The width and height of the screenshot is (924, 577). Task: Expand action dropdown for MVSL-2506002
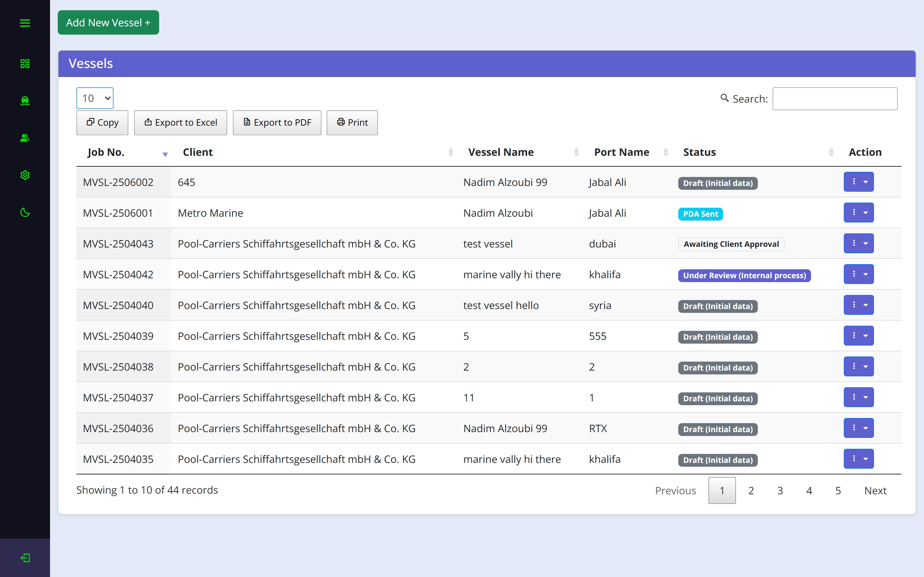click(x=858, y=182)
